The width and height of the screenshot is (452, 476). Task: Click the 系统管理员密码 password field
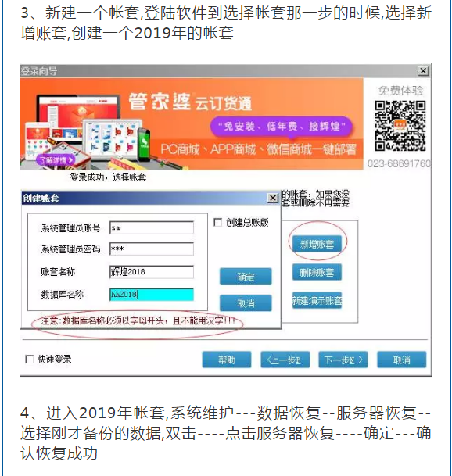151,249
